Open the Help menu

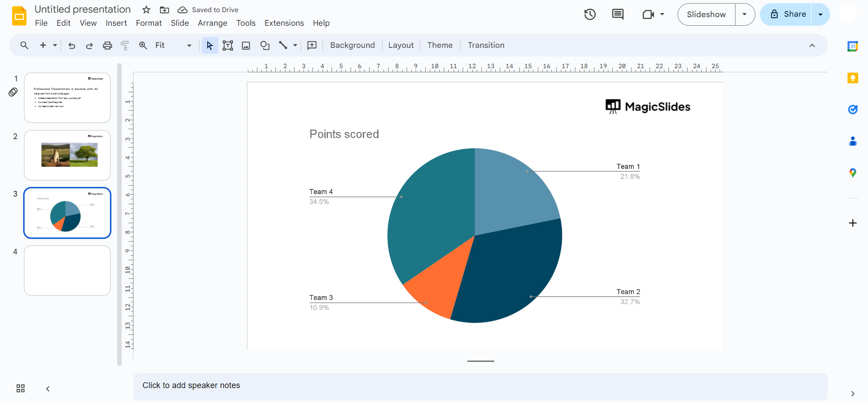point(321,23)
